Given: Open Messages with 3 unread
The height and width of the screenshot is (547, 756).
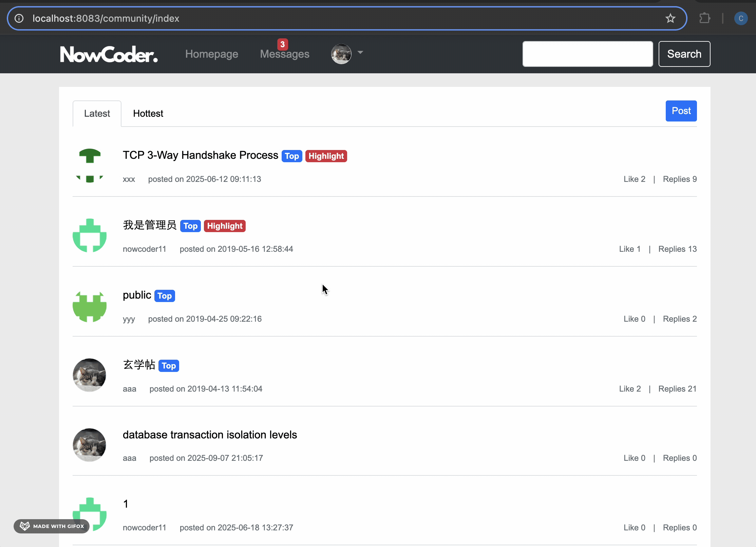Looking at the screenshot, I should click(x=284, y=54).
